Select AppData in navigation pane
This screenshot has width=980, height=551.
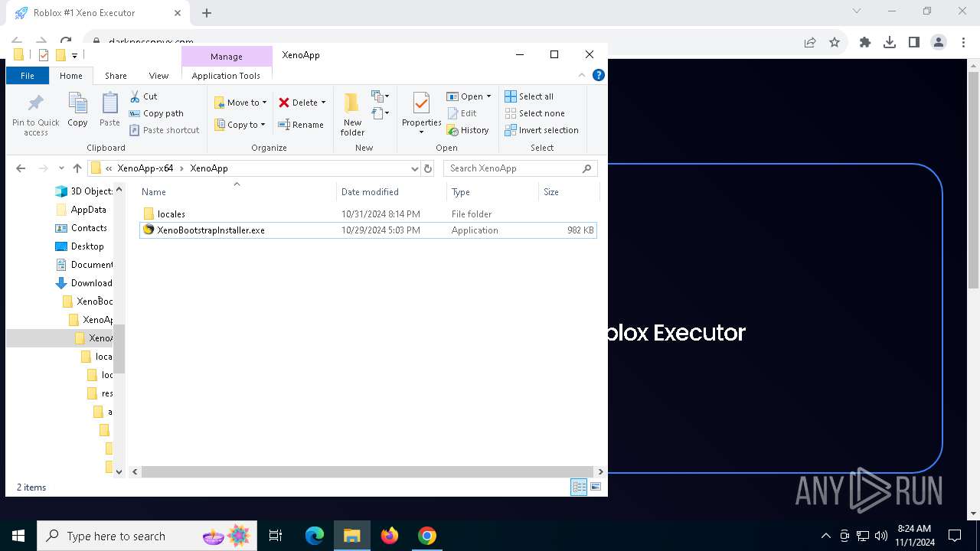tap(80, 210)
